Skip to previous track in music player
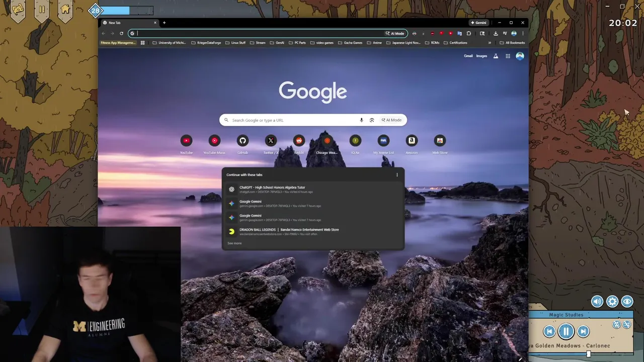This screenshot has width=644, height=362. [x=549, y=331]
